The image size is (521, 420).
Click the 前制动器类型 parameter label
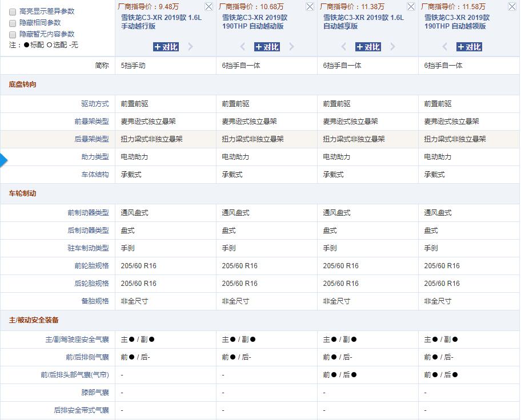pos(88,212)
